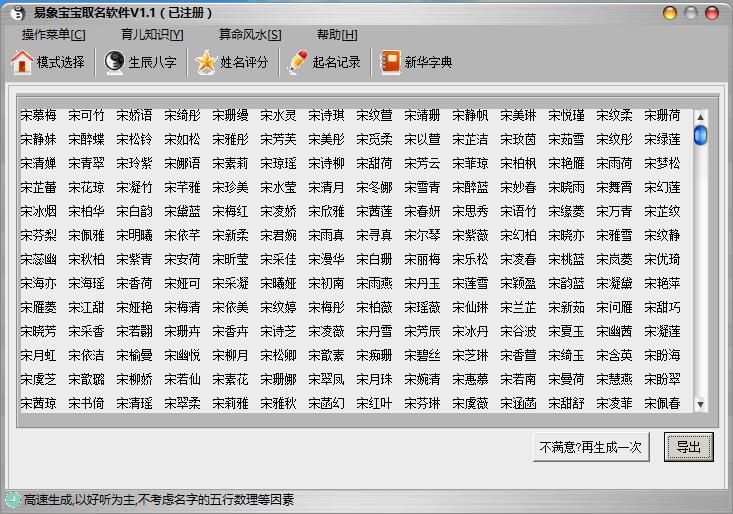733x514 pixels.
Task: Click the 起名记录 pencil icon
Action: 297,62
